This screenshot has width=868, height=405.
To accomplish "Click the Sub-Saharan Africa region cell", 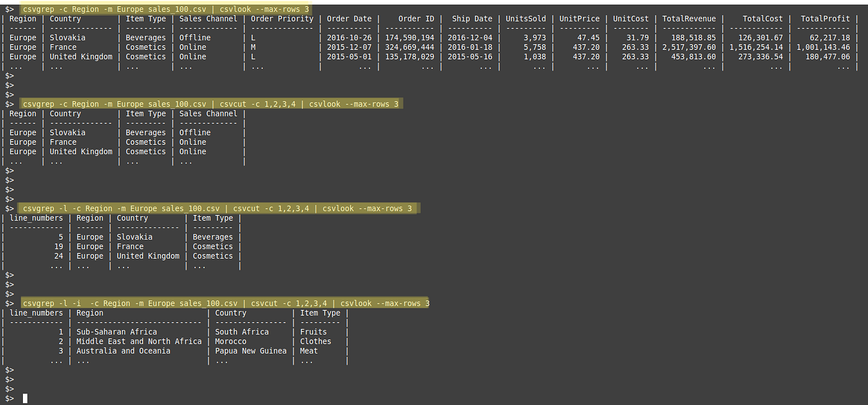I will (x=117, y=332).
